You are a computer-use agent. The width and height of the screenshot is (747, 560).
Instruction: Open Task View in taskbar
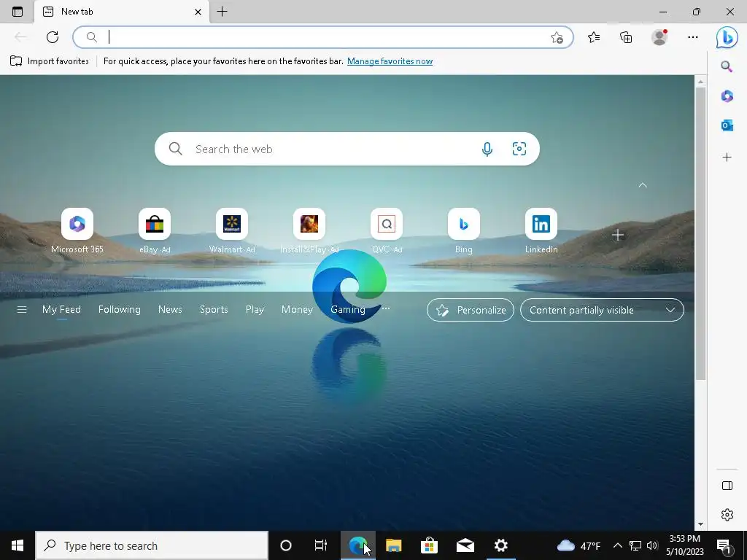click(321, 545)
